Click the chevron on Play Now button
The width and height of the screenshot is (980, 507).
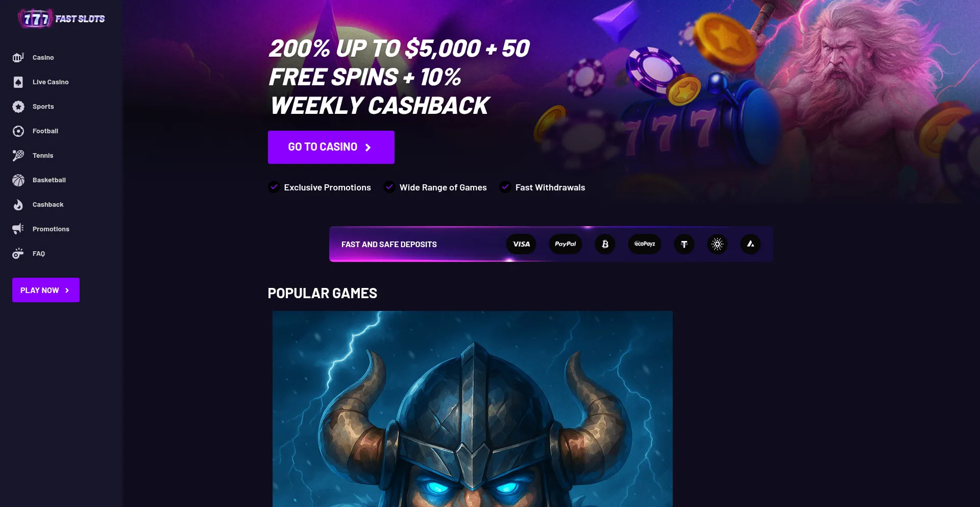coord(67,290)
